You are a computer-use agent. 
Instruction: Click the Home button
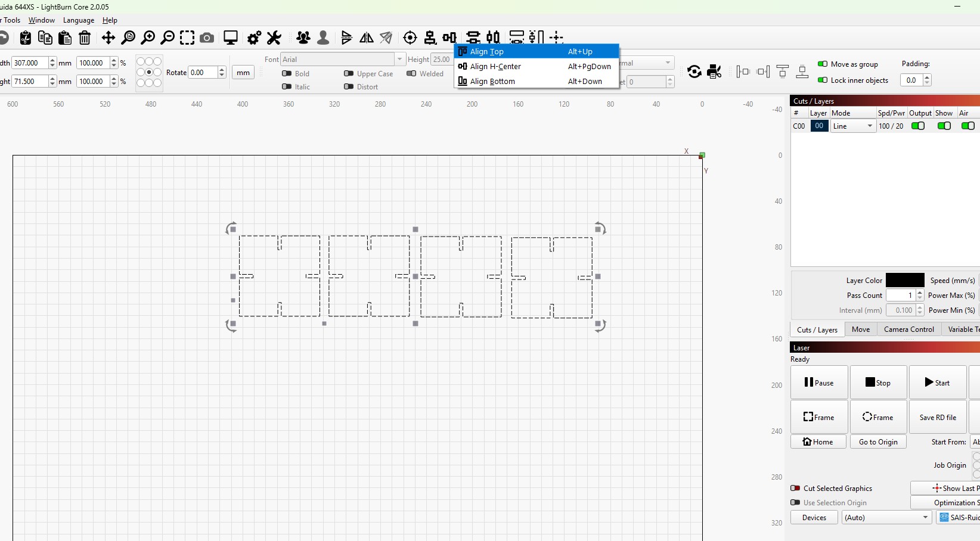tap(818, 441)
